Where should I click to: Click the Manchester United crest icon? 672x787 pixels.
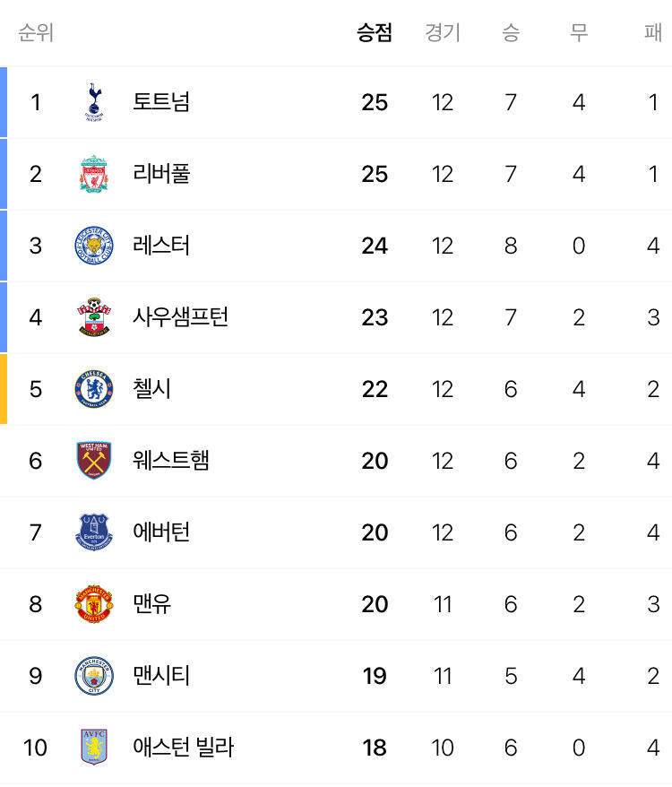click(x=94, y=604)
